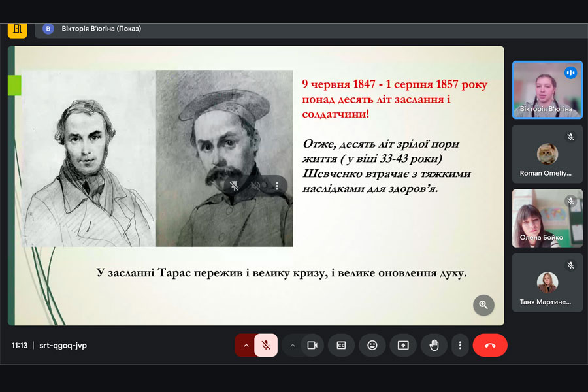Open presentation overlay three-dot options

[x=277, y=186]
